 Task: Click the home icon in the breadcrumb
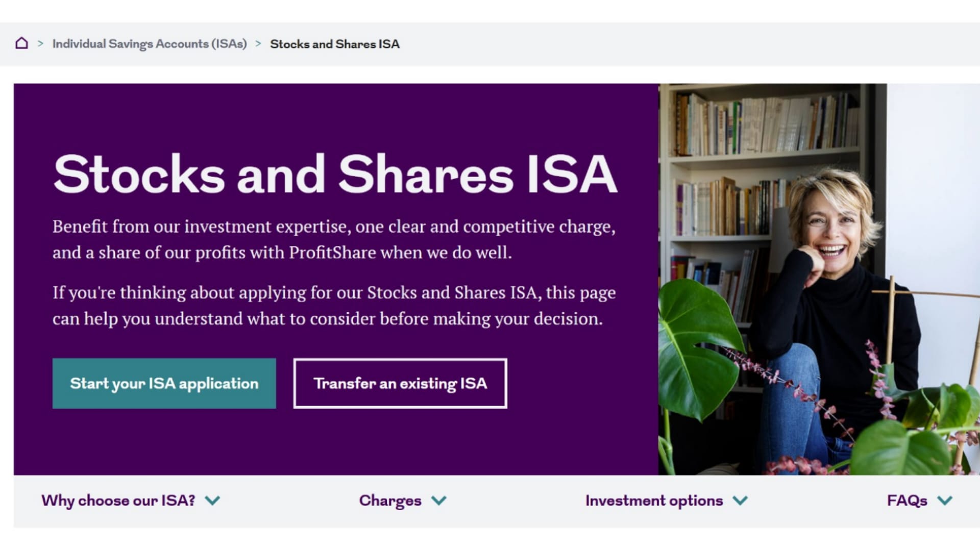click(21, 43)
